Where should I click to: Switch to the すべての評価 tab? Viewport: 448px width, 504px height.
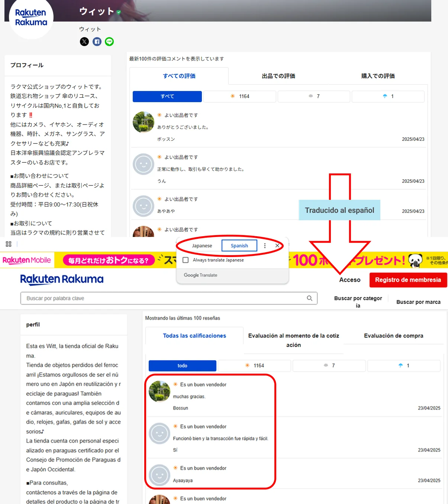[x=179, y=76]
